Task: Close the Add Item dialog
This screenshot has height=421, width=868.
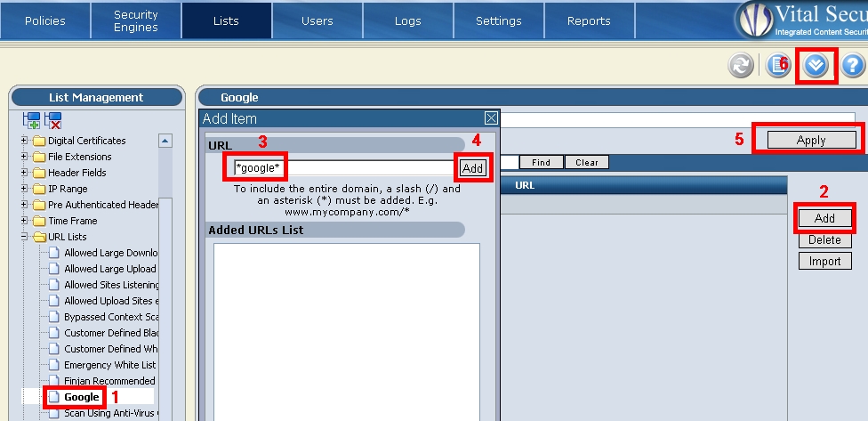Action: pyautogui.click(x=490, y=118)
